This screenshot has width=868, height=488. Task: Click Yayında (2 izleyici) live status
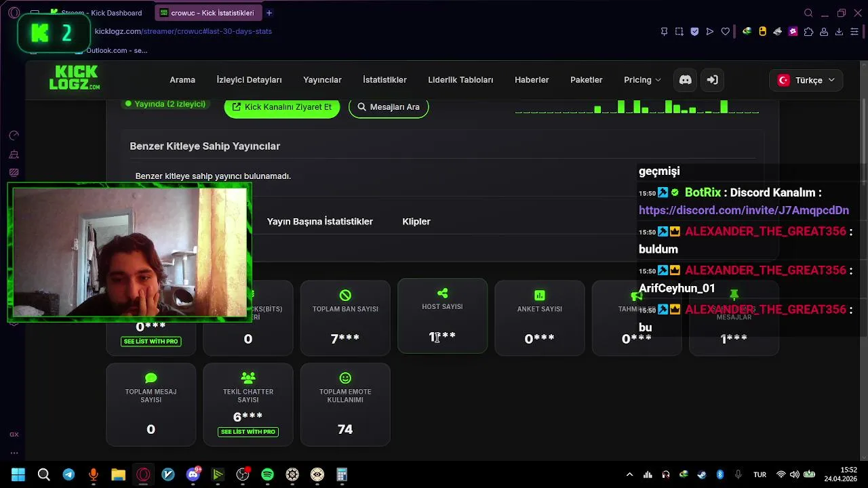[x=165, y=104]
